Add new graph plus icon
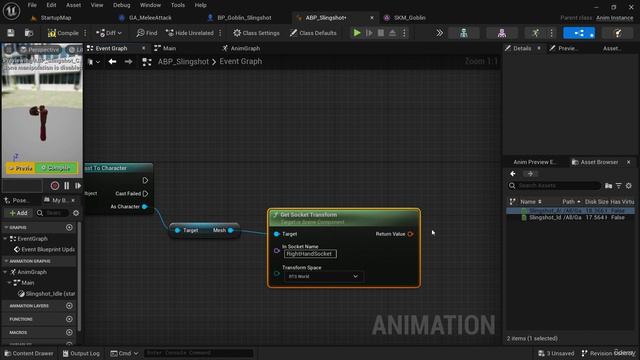This screenshot has width=640, height=360. 69,227
